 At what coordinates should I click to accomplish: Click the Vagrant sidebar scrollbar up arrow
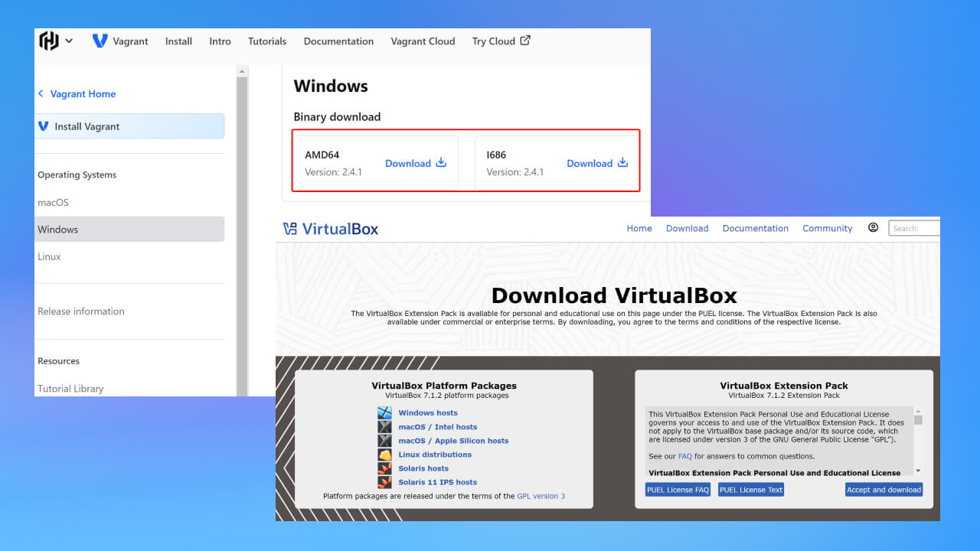(x=242, y=71)
